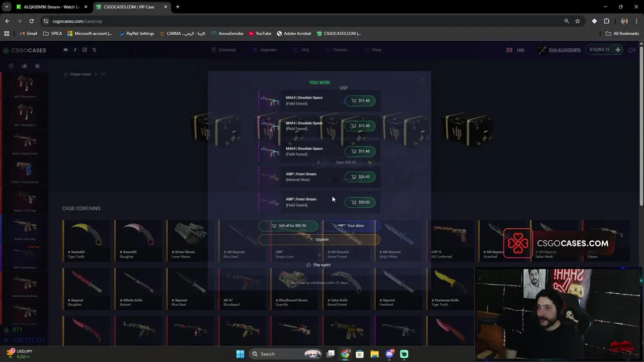The width and height of the screenshot is (644, 362).
Task: Open the AnovaSensika bookmark
Action: tap(227, 33)
